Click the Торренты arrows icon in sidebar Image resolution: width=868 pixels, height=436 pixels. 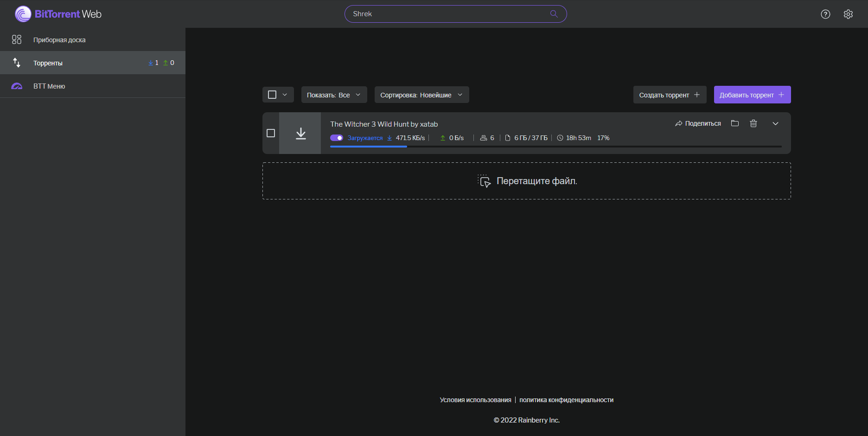[x=17, y=63]
